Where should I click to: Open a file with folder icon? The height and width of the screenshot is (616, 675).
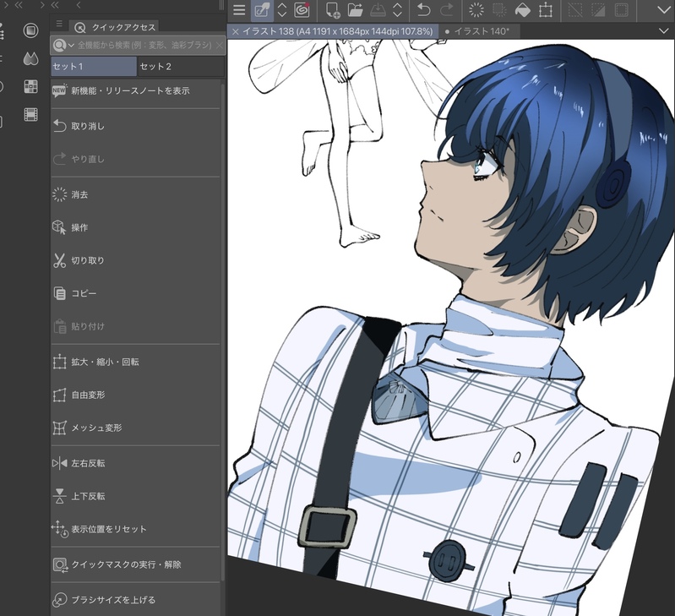355,10
